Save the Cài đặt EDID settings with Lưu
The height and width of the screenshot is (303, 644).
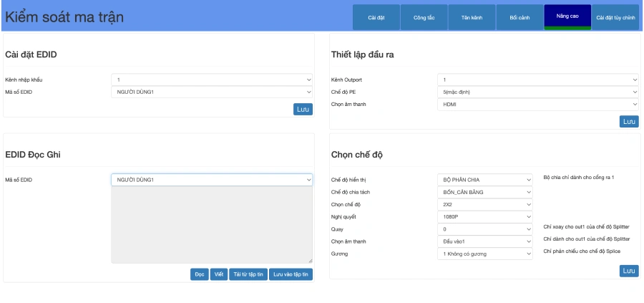pyautogui.click(x=303, y=110)
